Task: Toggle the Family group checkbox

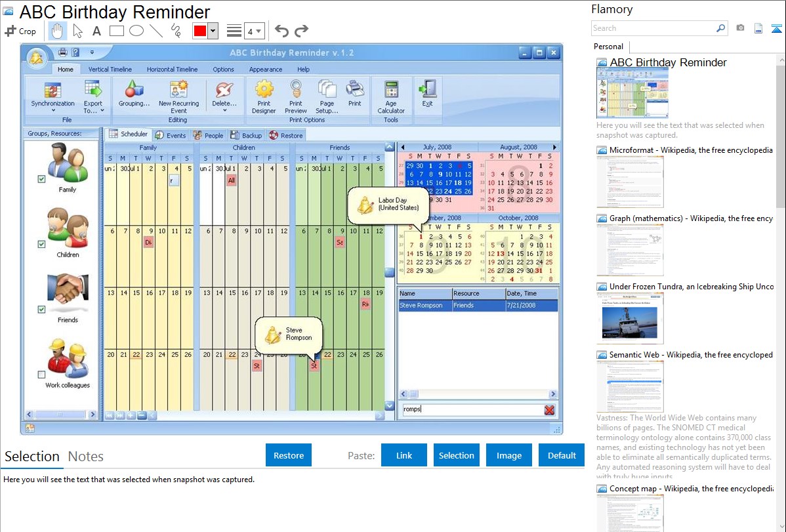Action: coord(41,179)
